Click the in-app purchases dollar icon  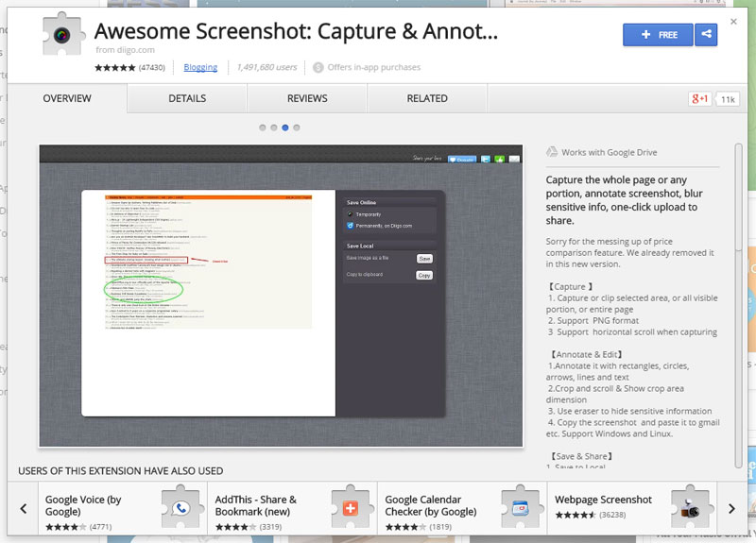coord(318,68)
